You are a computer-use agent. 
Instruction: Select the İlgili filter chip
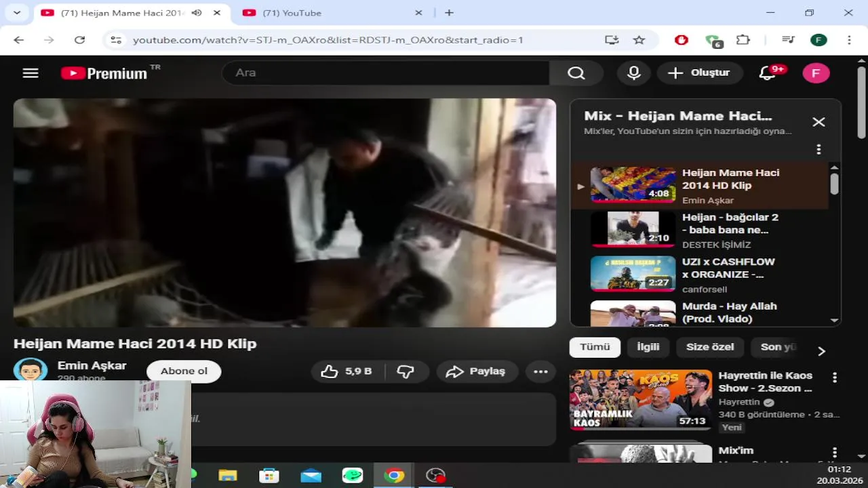point(648,347)
